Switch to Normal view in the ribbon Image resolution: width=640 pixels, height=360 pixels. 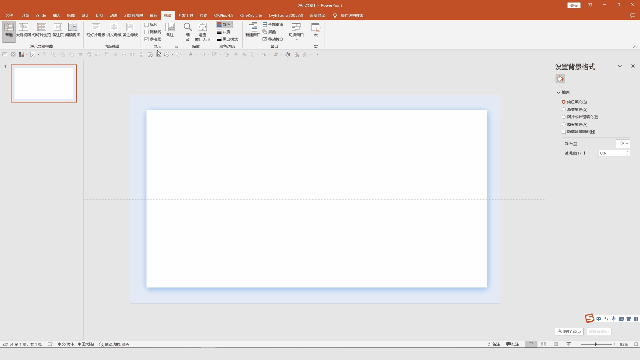click(x=9, y=31)
